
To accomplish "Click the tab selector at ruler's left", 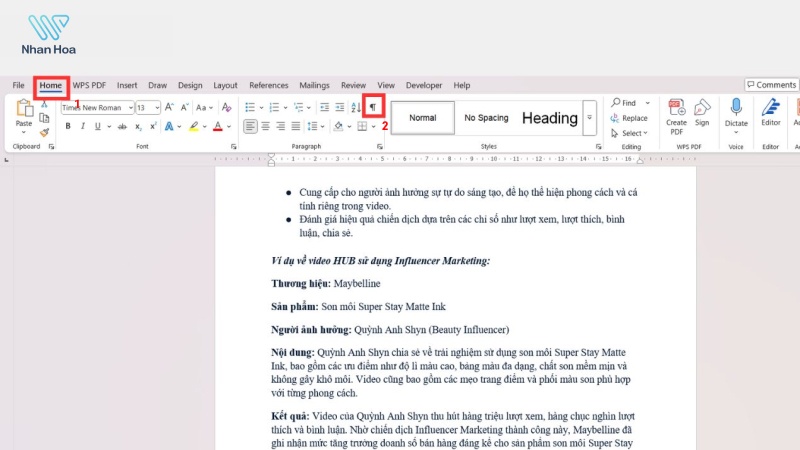I will (6, 160).
